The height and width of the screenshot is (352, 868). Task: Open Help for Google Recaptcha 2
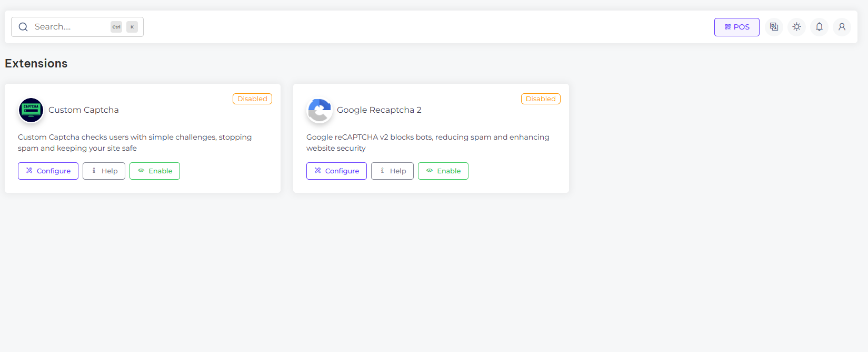click(x=392, y=171)
